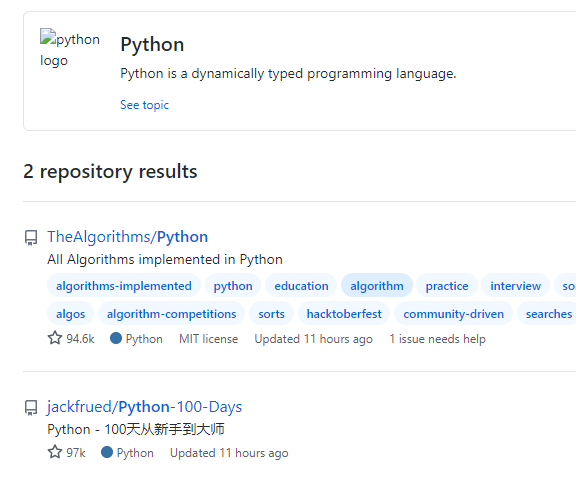576x491 pixels.
Task: Select the highlighted algorithm topic tag
Action: [x=377, y=286]
